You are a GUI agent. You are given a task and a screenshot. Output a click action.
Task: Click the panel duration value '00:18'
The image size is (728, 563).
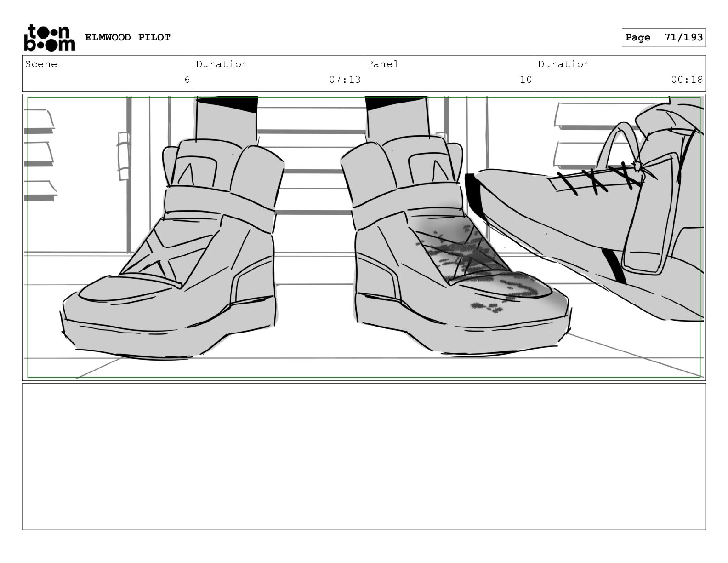point(687,80)
